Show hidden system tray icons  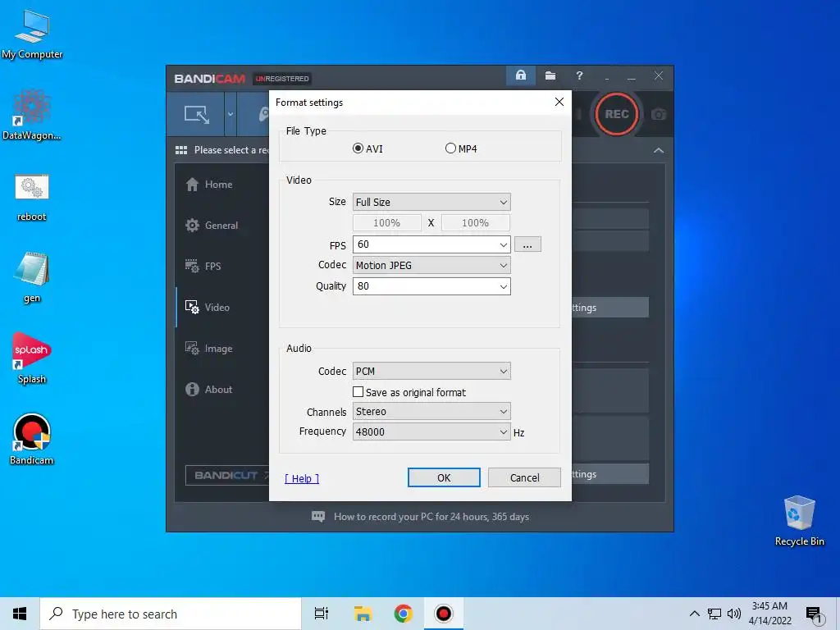pos(694,614)
